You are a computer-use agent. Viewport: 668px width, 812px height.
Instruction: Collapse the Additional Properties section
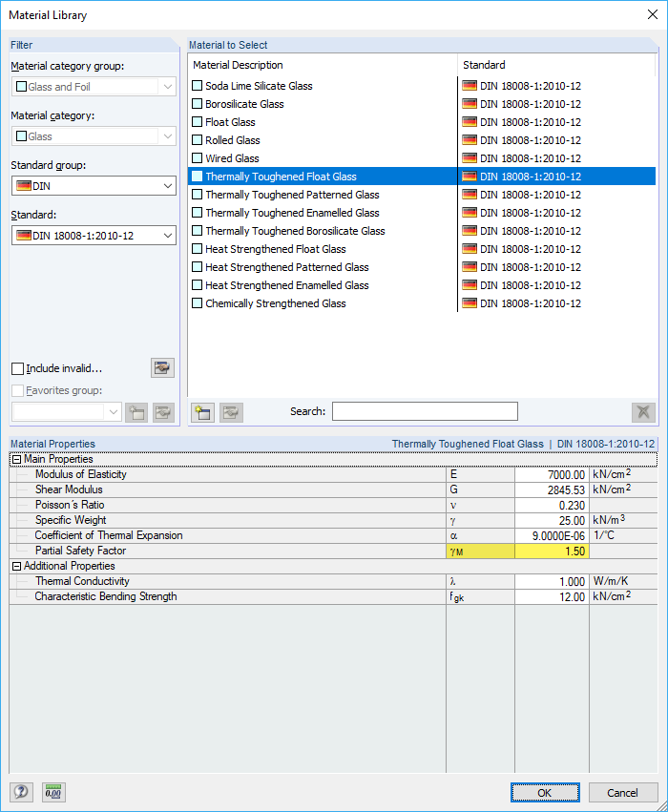[16, 566]
